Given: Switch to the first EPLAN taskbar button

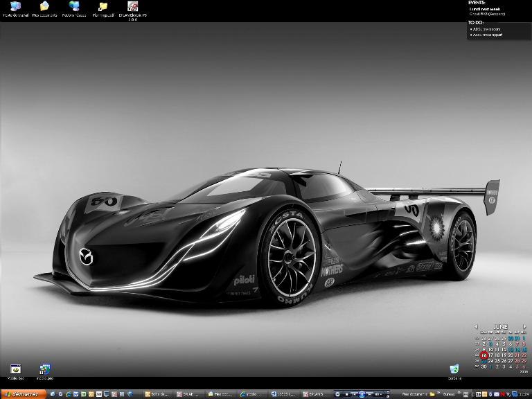Looking at the screenshot, I should coord(188,394).
